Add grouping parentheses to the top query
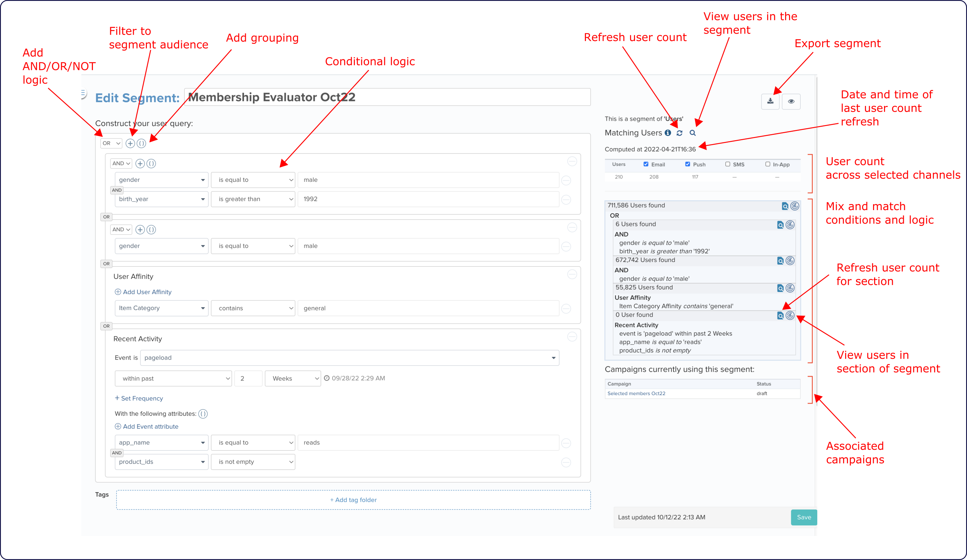Screen dimensions: 967x560 click(142, 143)
